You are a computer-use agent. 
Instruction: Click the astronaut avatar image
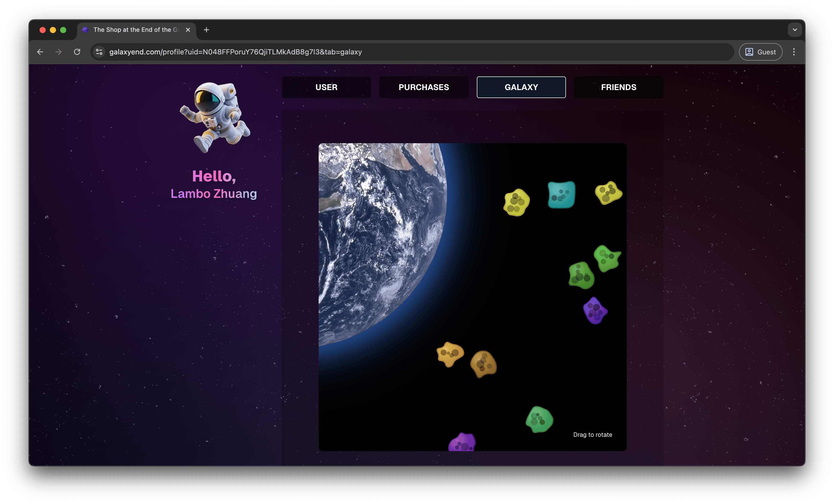215,117
